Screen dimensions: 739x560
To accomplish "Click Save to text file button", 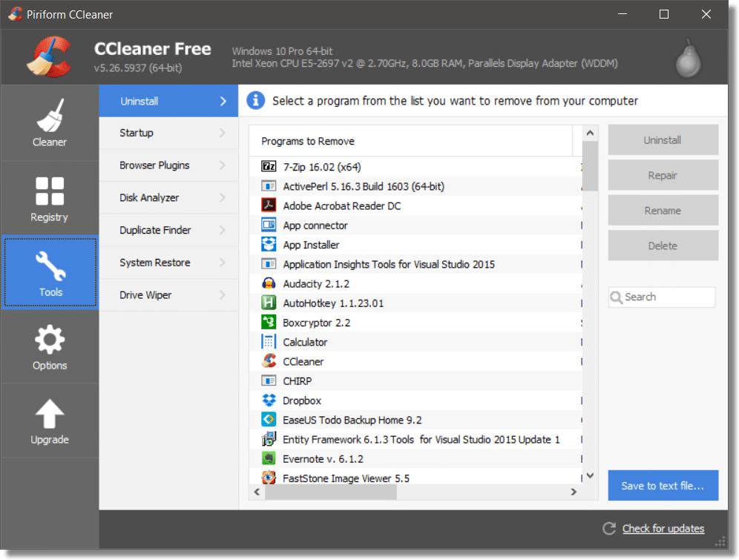I will pos(663,485).
